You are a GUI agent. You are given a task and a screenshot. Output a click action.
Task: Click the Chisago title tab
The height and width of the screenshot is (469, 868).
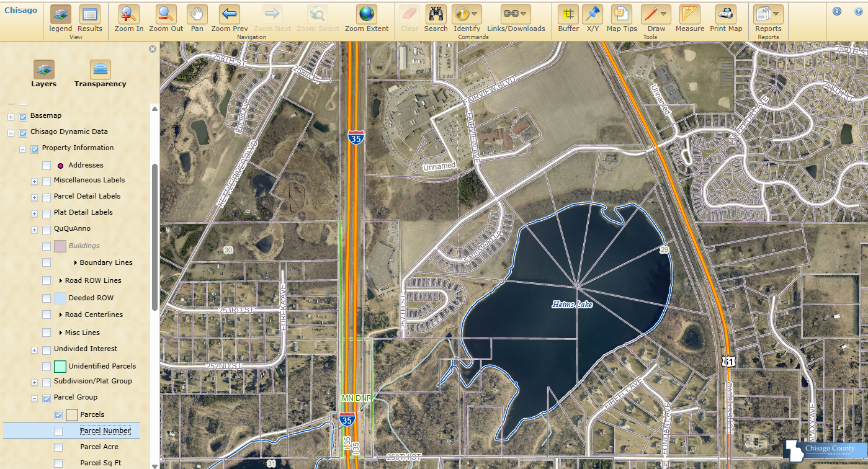[x=21, y=10]
